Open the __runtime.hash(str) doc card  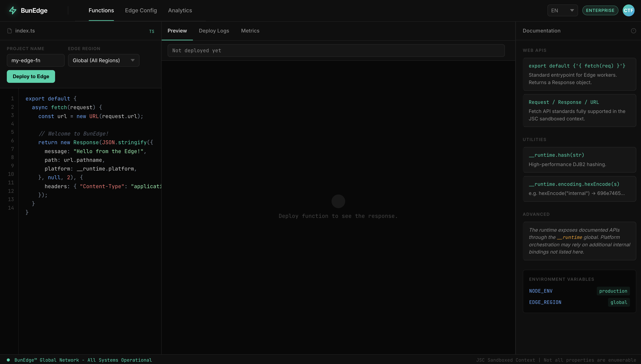(579, 160)
